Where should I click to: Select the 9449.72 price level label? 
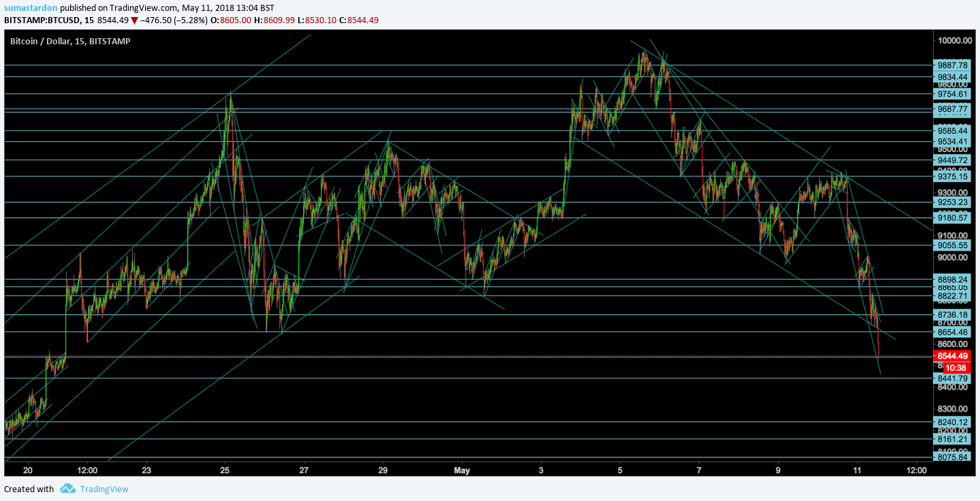click(953, 160)
